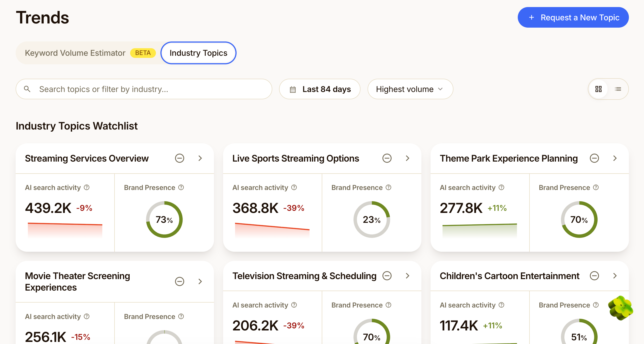Image resolution: width=644 pixels, height=344 pixels.
Task: Click Movie Theater Screening Experiences title
Action: click(77, 281)
